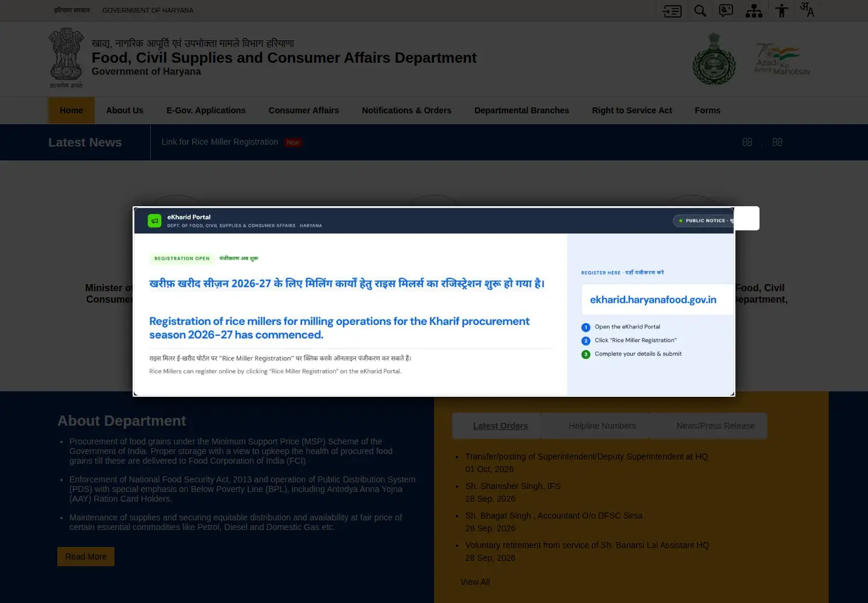Click step 3 Complete your details & submit

[x=638, y=354]
